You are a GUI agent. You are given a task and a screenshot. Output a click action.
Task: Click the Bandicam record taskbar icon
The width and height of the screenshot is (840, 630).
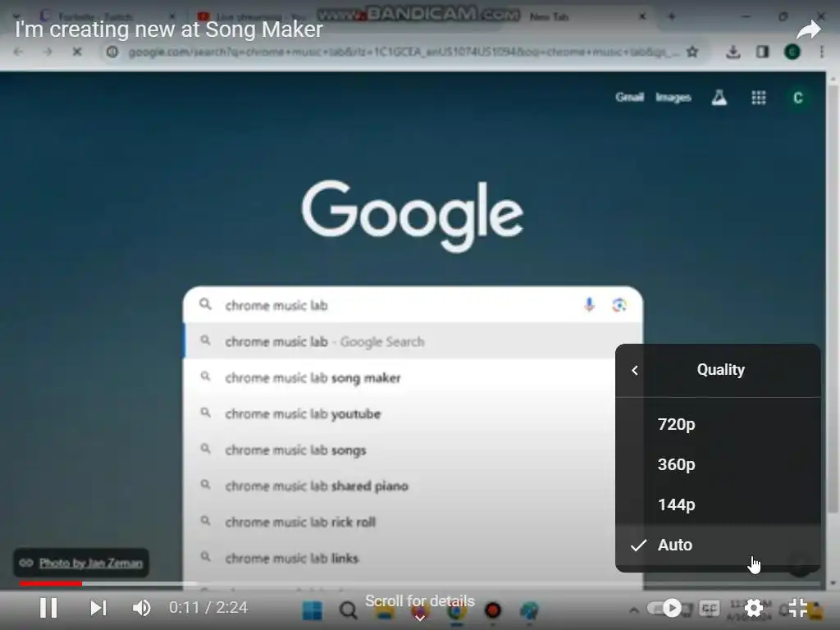point(493,610)
